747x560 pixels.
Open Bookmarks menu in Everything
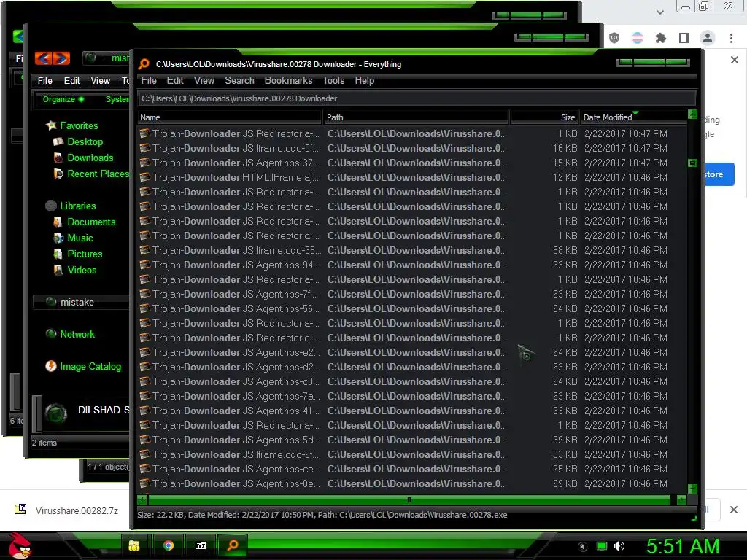coord(288,80)
